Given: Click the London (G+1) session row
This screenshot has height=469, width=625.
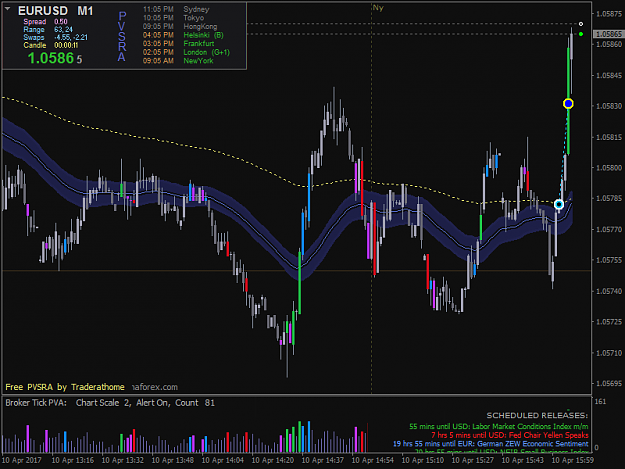Looking at the screenshot, I should tap(187, 52).
